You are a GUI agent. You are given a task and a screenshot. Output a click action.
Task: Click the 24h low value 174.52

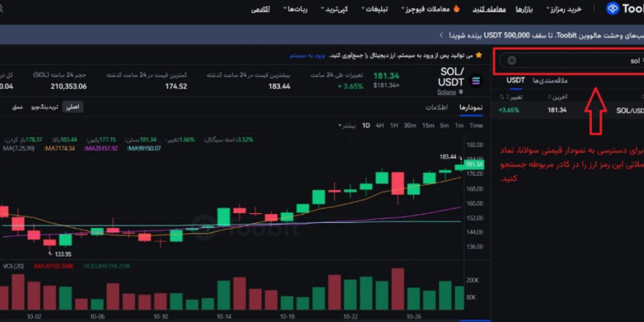pyautogui.click(x=176, y=86)
